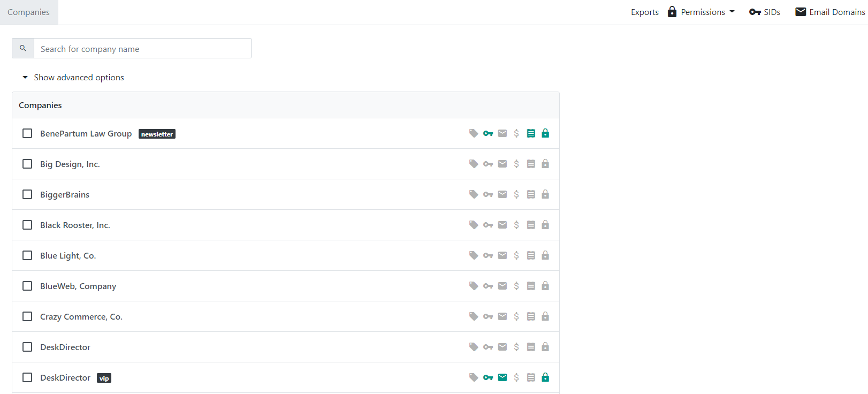This screenshot has width=868, height=394.
Task: Click the key icon for DeskDirector without vip
Action: coord(488,347)
